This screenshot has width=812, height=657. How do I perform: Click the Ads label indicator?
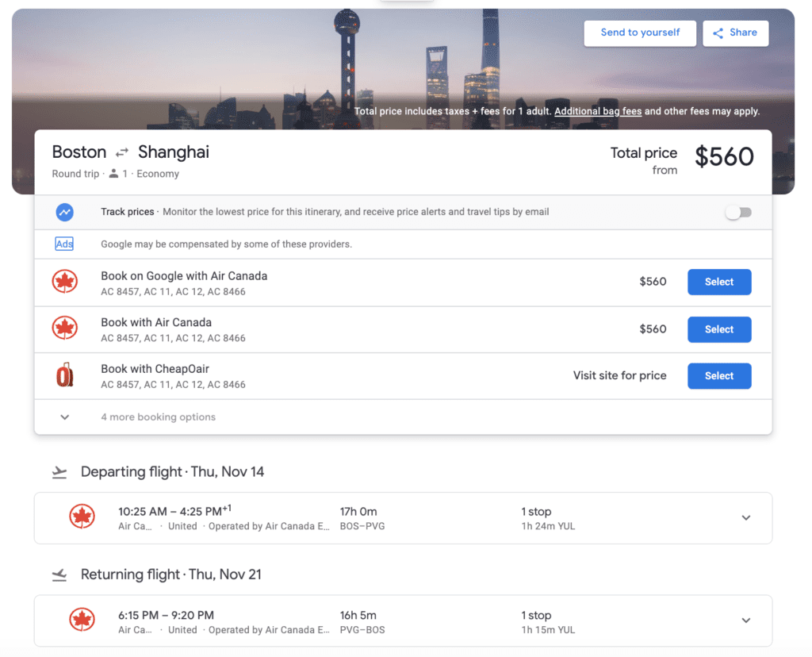click(63, 244)
